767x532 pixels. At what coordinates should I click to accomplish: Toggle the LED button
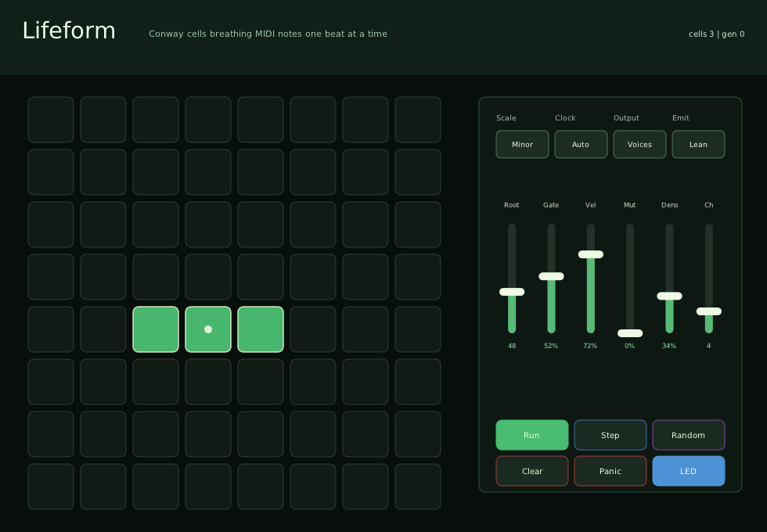coord(688,471)
